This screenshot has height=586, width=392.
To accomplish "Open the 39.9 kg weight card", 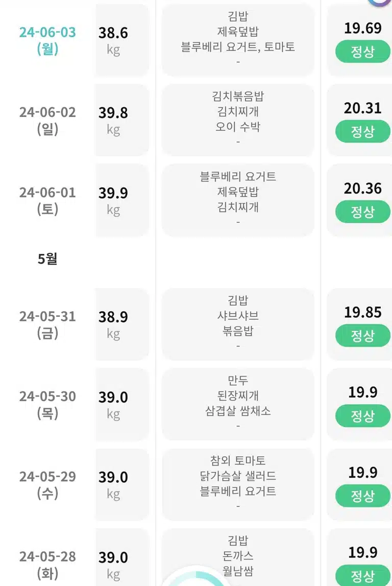I will click(122, 200).
